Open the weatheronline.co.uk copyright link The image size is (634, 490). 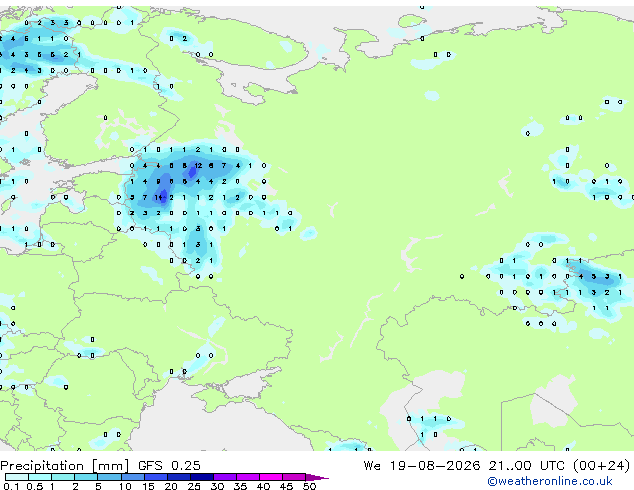550,481
